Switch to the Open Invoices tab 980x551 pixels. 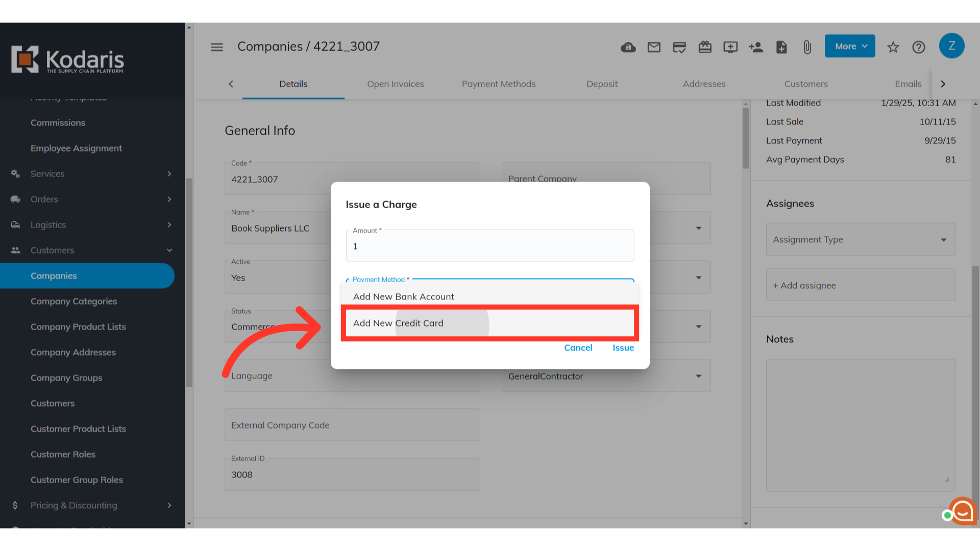[395, 84]
